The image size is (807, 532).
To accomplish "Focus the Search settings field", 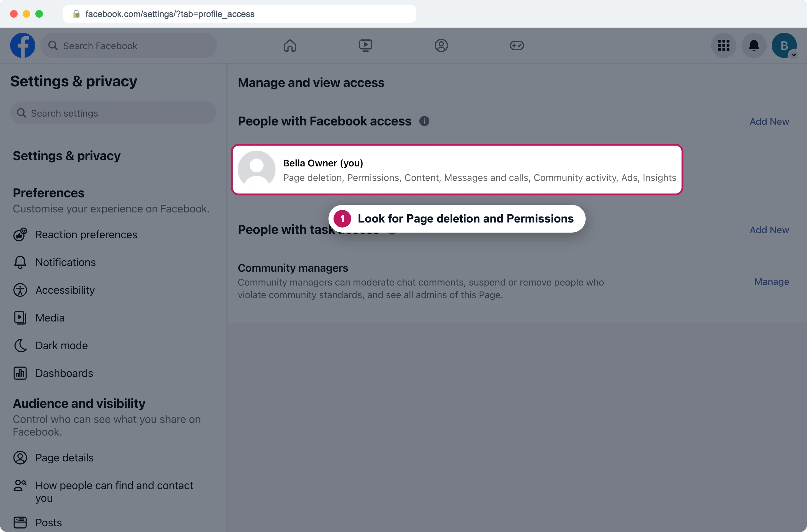I will click(x=113, y=113).
